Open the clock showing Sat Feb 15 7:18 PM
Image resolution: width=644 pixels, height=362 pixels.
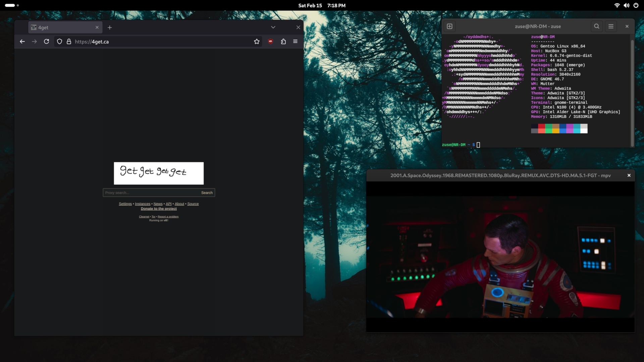click(322, 5)
